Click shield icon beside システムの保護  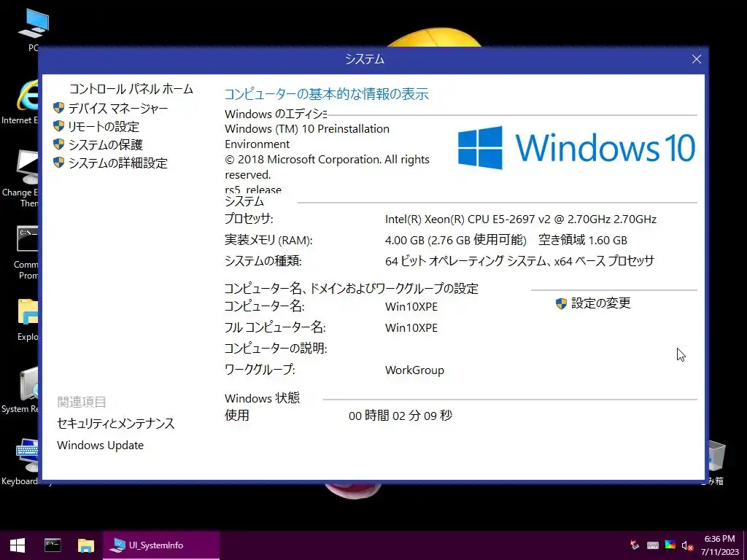pyautogui.click(x=58, y=144)
